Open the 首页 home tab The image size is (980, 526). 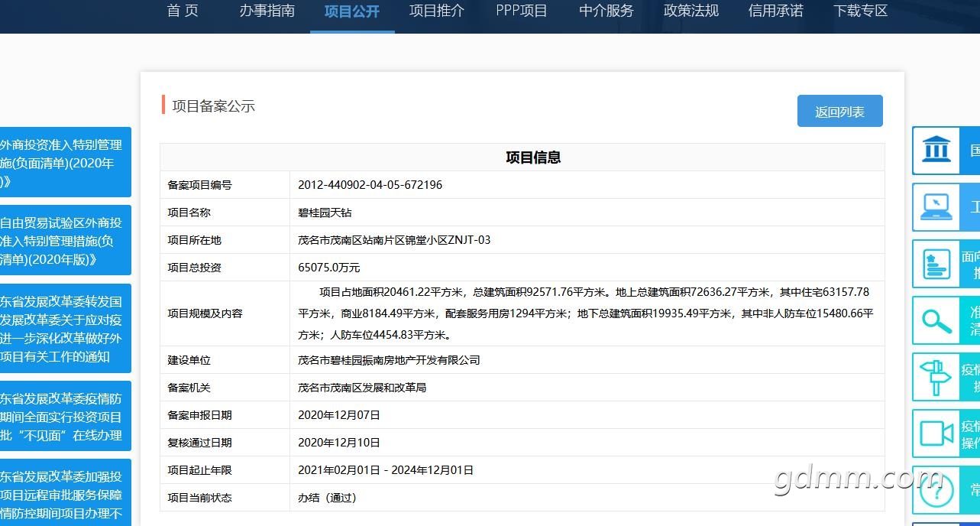tap(183, 11)
